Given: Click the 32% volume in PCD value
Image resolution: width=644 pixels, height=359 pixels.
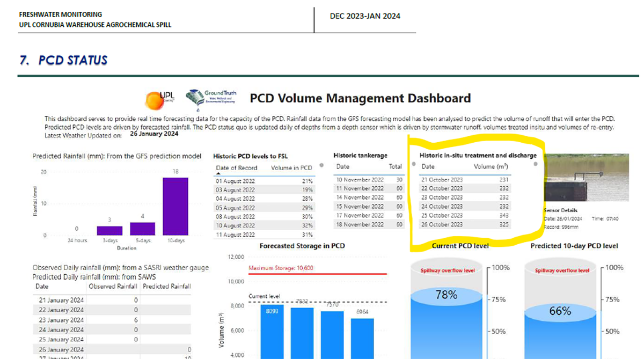Looking at the screenshot, I should (306, 226).
